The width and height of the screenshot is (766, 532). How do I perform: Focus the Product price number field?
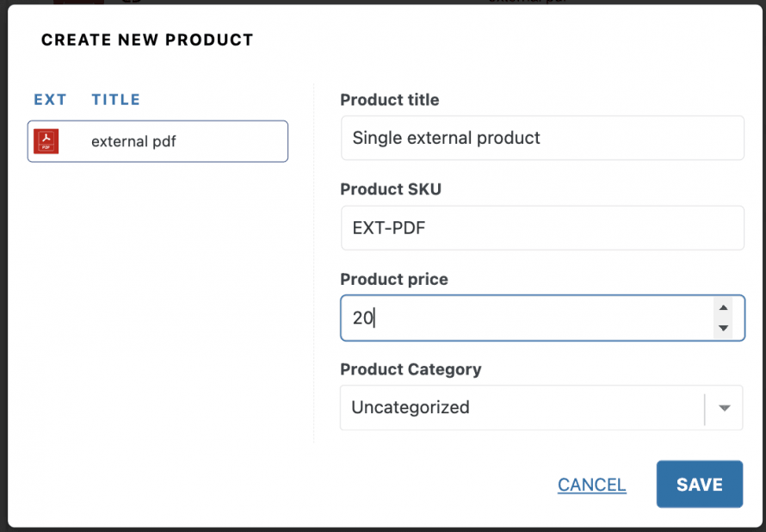[x=525, y=318]
